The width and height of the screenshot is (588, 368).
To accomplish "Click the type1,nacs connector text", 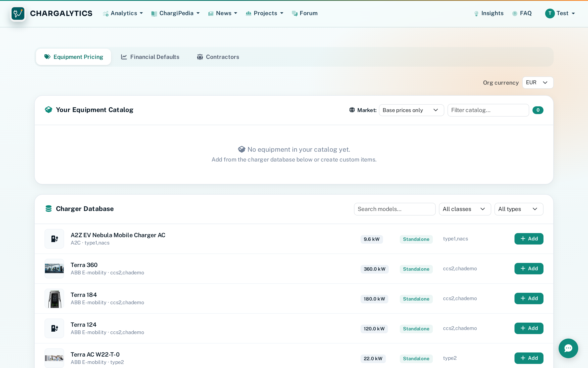I will (x=455, y=239).
